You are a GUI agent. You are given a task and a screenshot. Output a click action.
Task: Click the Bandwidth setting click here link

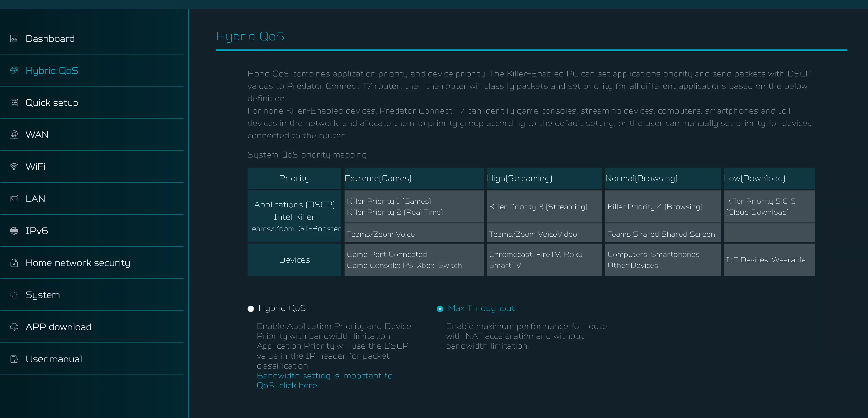coord(324,381)
